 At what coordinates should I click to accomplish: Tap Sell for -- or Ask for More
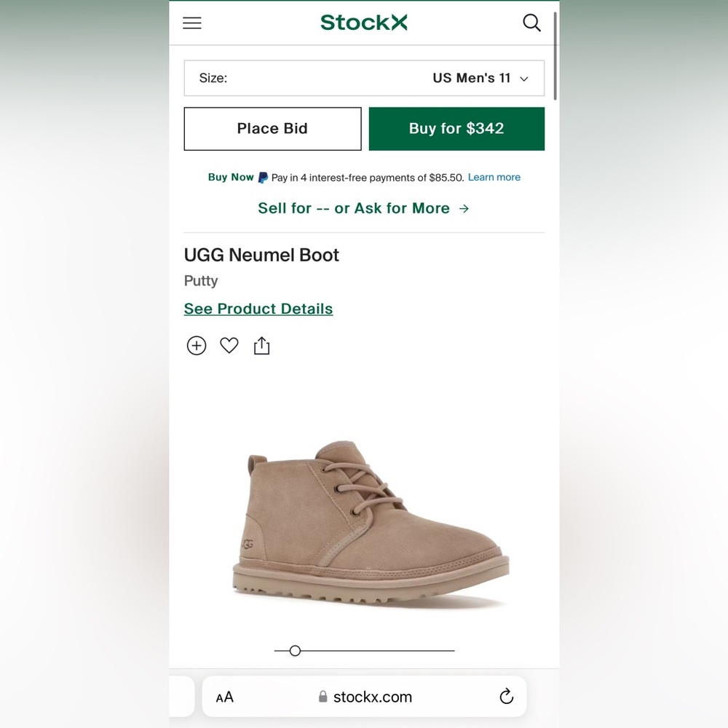pyautogui.click(x=354, y=208)
